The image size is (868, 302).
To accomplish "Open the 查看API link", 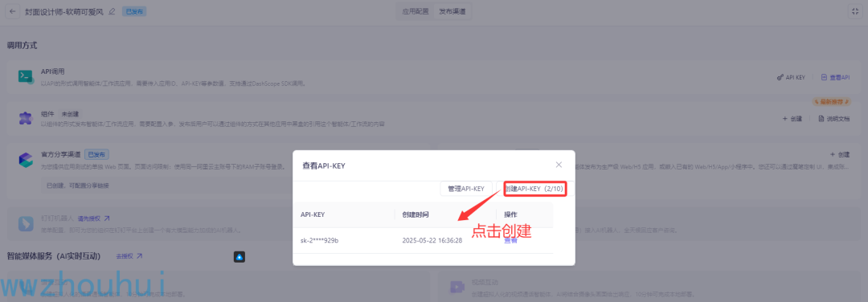I will pyautogui.click(x=835, y=77).
